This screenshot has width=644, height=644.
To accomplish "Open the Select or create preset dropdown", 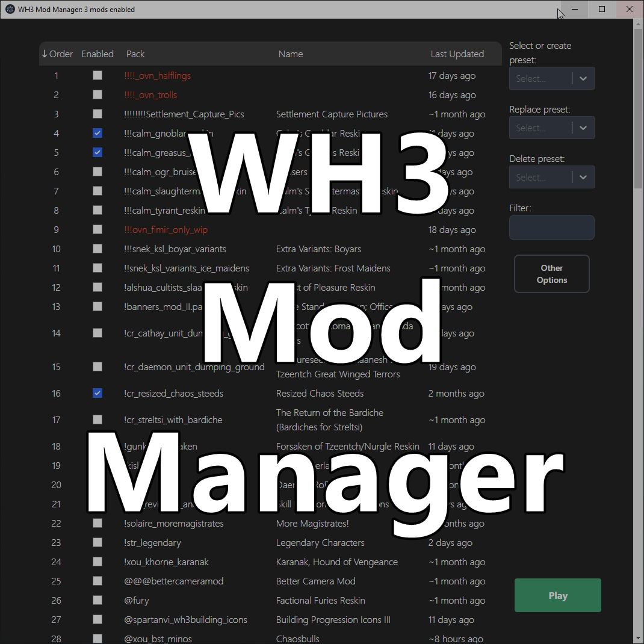I will [551, 78].
